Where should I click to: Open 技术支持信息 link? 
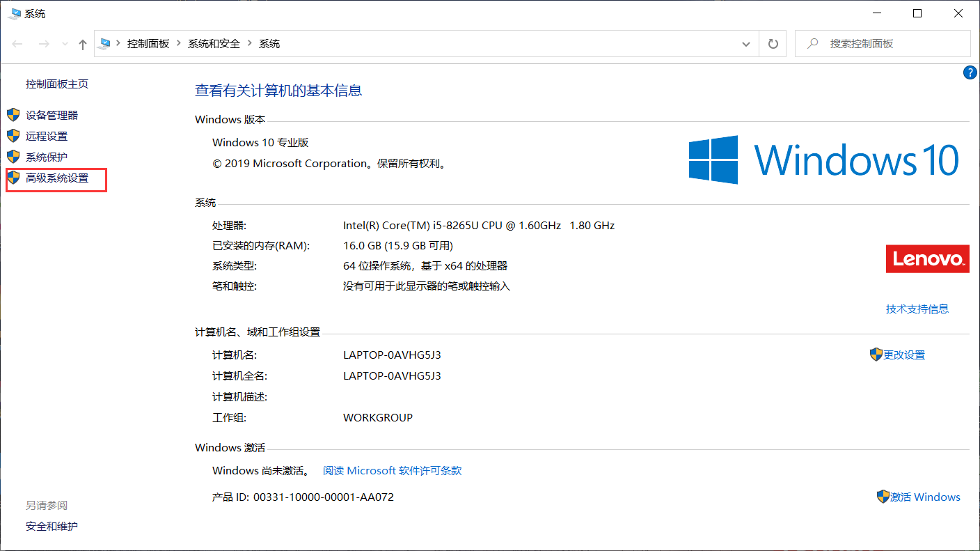(917, 309)
